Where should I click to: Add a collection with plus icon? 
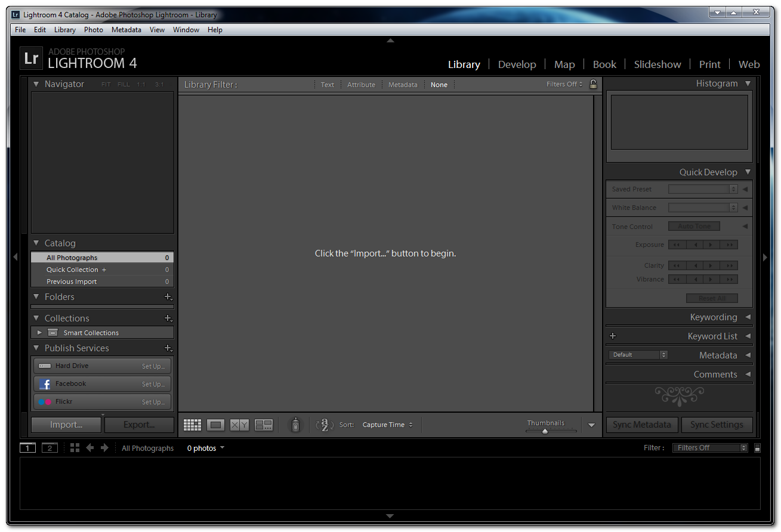click(168, 318)
